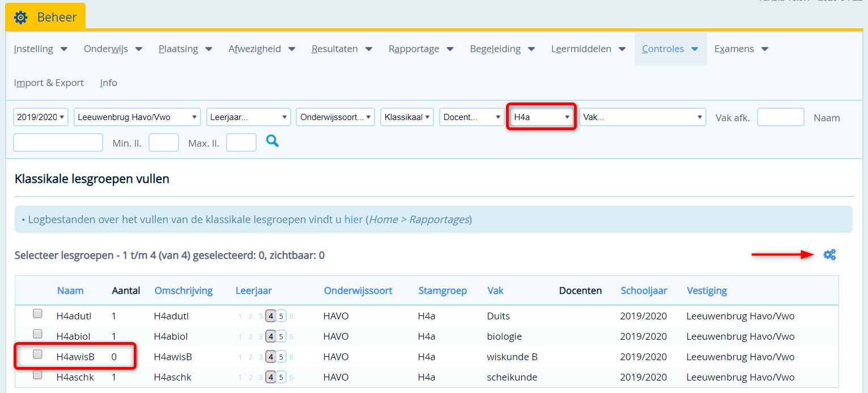Sort the table by Omschrijving
Screen dimensions: 868x393
pyautogui.click(x=184, y=291)
